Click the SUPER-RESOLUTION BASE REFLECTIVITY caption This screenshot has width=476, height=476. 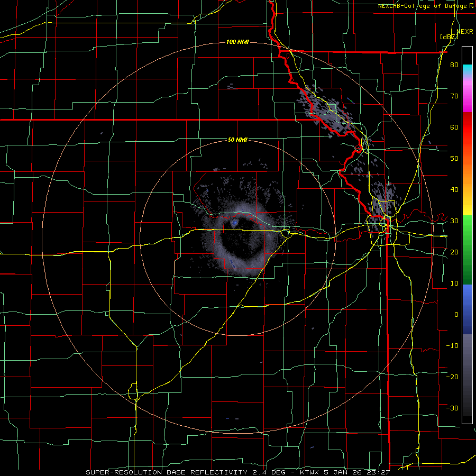coord(167,472)
